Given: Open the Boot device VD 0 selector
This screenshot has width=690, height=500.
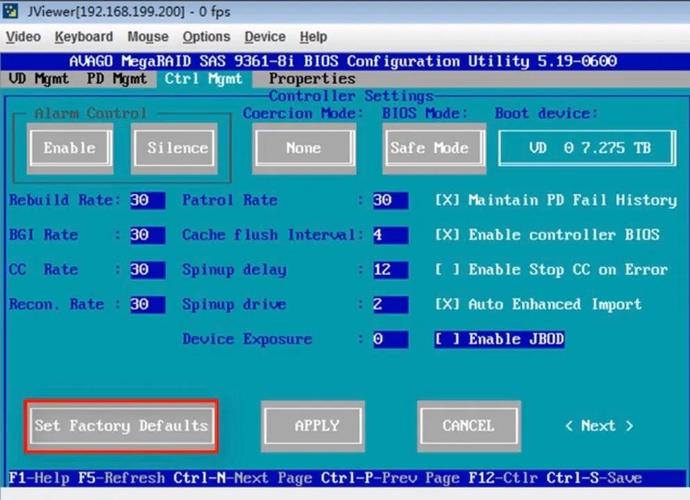Looking at the screenshot, I should (587, 148).
